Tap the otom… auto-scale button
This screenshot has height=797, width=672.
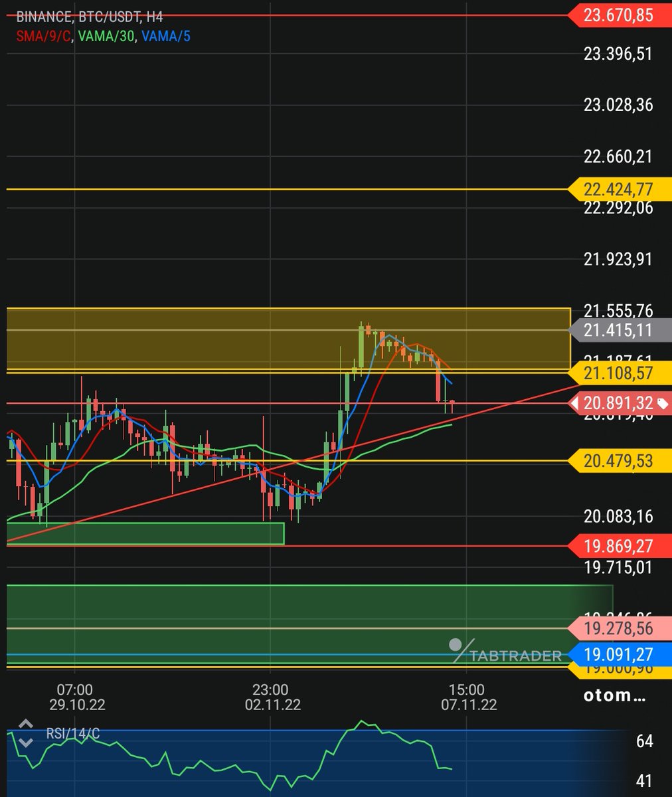614,695
